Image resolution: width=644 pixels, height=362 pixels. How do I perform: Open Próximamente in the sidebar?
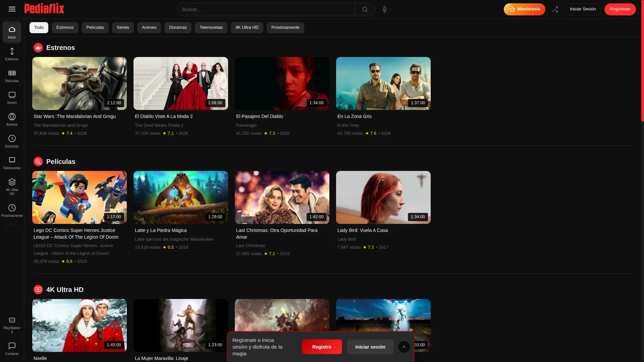pos(12,210)
